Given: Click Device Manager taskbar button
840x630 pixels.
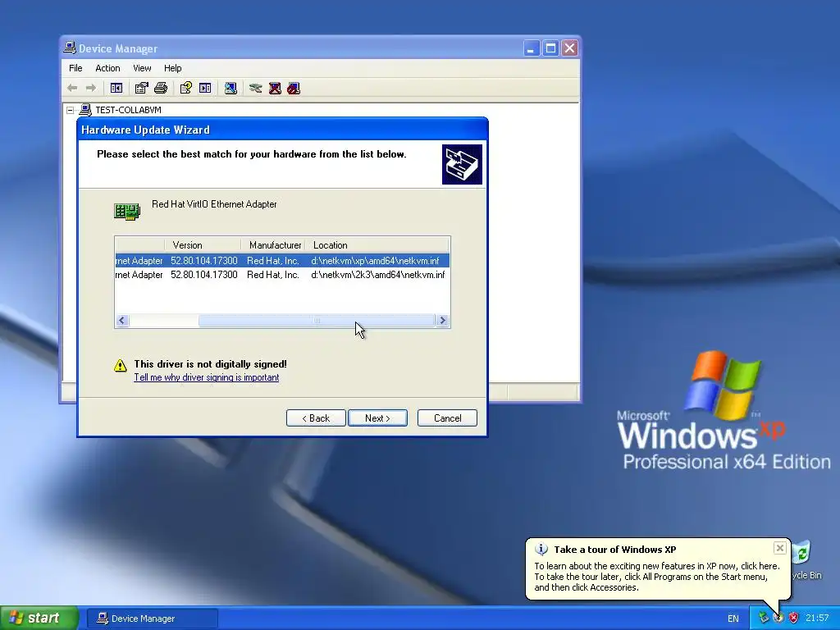Looking at the screenshot, I should pos(153,619).
